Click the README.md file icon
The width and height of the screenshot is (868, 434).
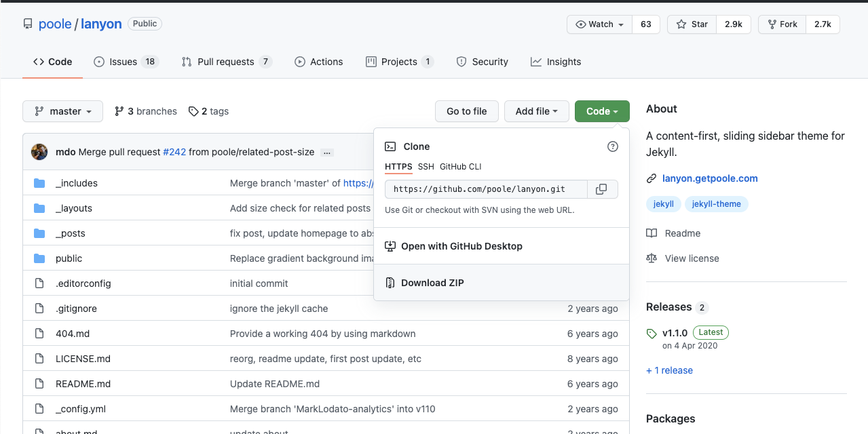point(39,384)
